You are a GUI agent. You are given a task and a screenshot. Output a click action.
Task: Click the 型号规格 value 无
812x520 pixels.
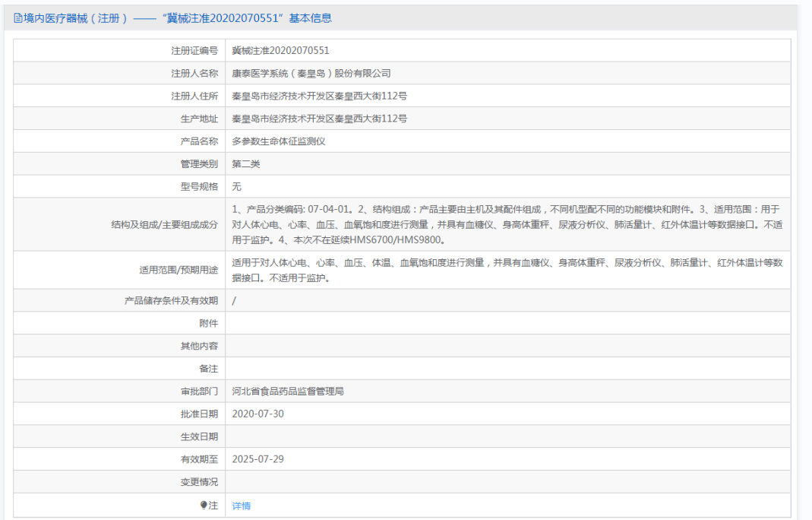(236, 186)
